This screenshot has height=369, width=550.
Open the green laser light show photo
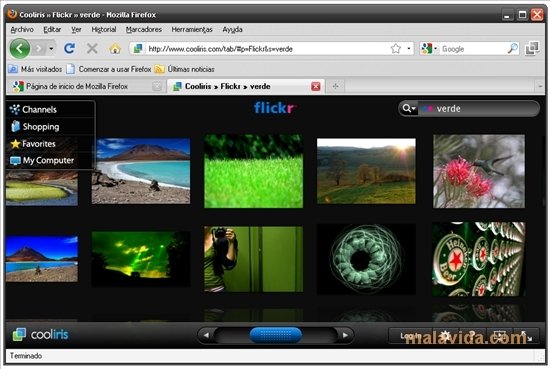click(141, 259)
